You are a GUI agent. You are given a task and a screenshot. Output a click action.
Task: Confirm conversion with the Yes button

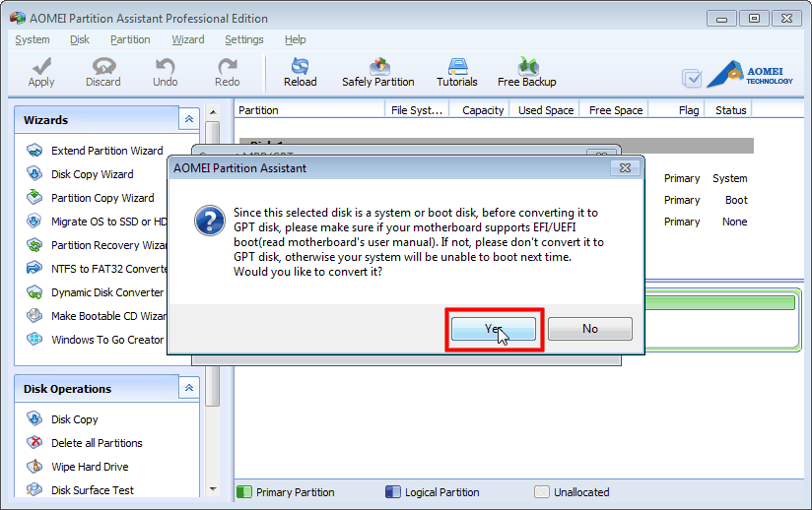[494, 329]
